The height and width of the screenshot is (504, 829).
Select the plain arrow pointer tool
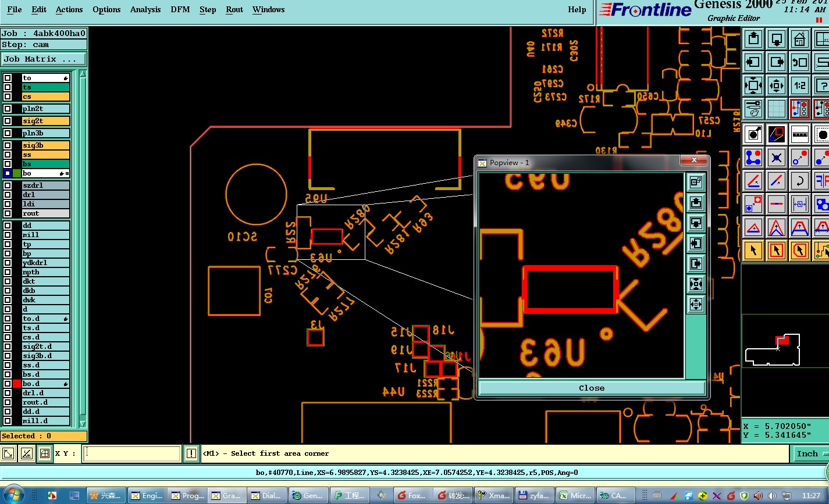[x=753, y=251]
